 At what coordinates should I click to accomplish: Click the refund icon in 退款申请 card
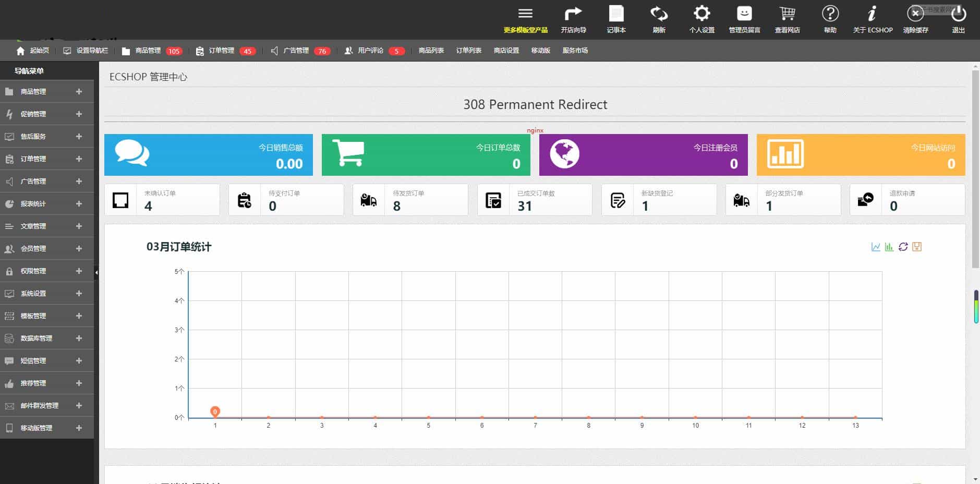coord(865,200)
